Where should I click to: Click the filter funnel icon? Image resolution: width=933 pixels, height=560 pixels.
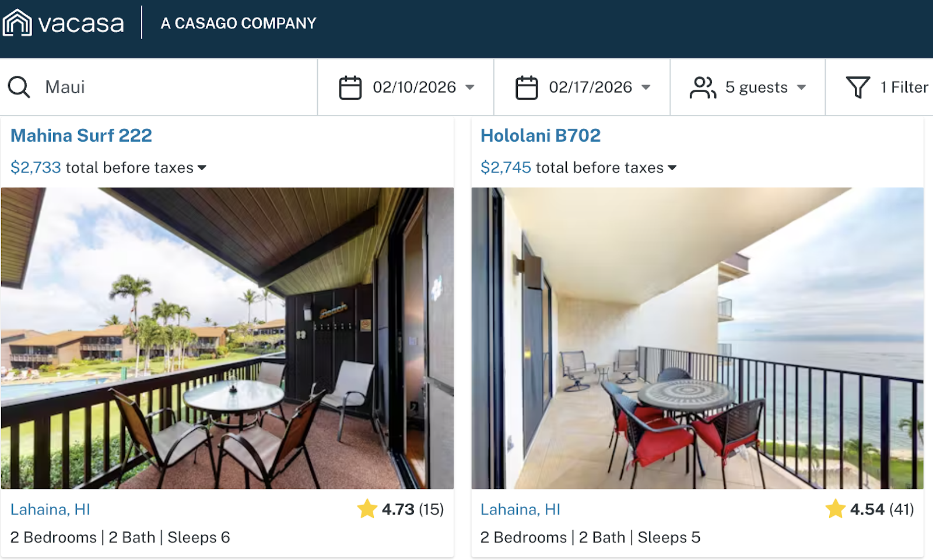pyautogui.click(x=858, y=87)
